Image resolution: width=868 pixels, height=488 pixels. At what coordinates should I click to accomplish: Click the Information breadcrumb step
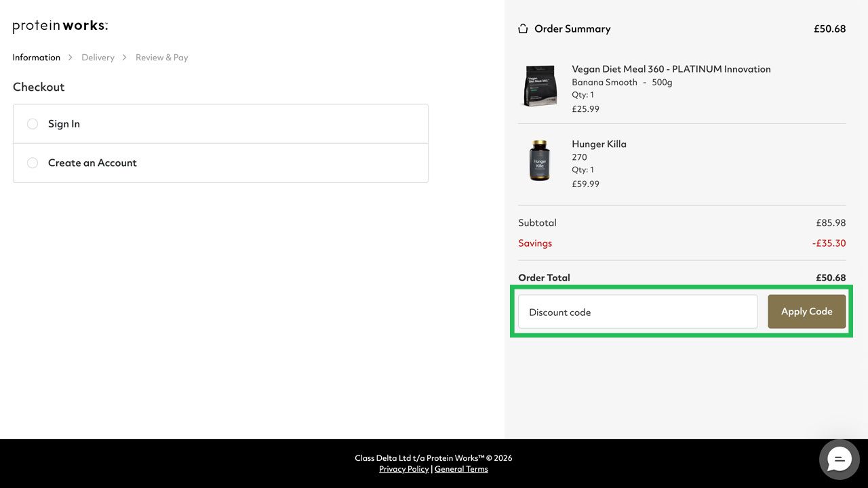pos(36,58)
